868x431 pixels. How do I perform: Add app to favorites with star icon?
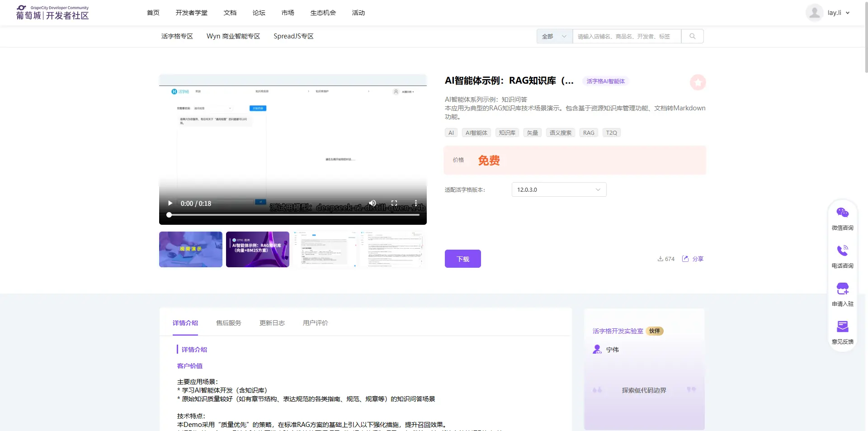[698, 82]
